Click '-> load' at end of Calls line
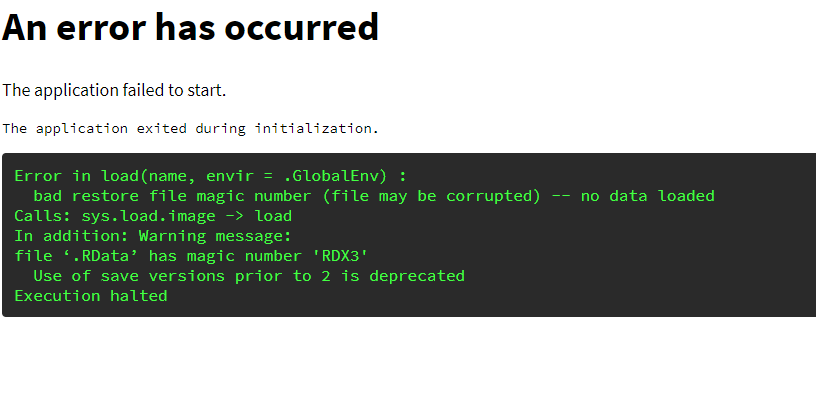 [259, 216]
